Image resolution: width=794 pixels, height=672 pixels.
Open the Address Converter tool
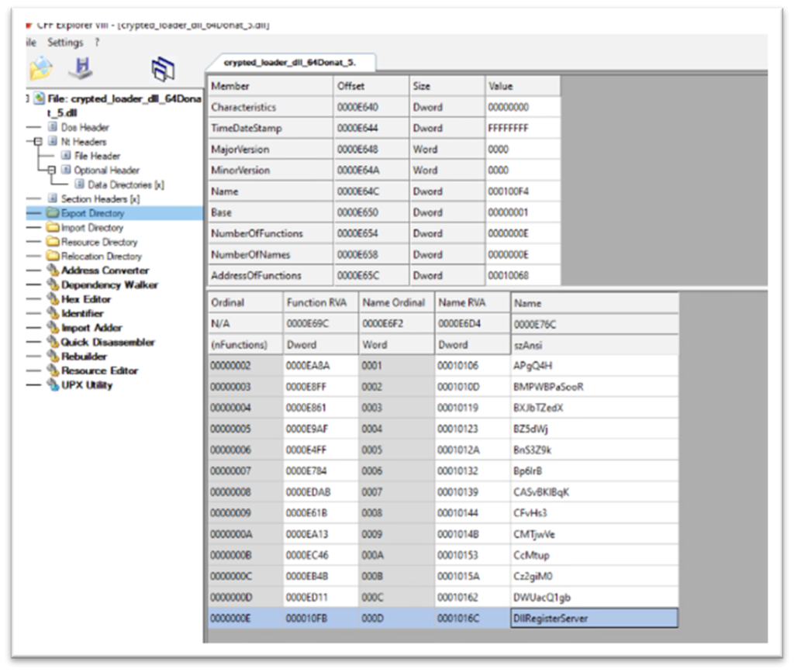105,271
